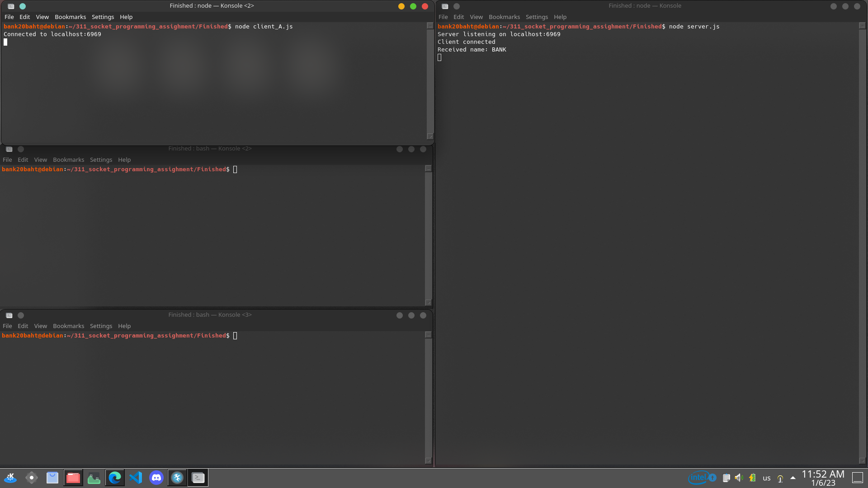Switch to Microsoft Edge in the taskbar

pos(115,478)
